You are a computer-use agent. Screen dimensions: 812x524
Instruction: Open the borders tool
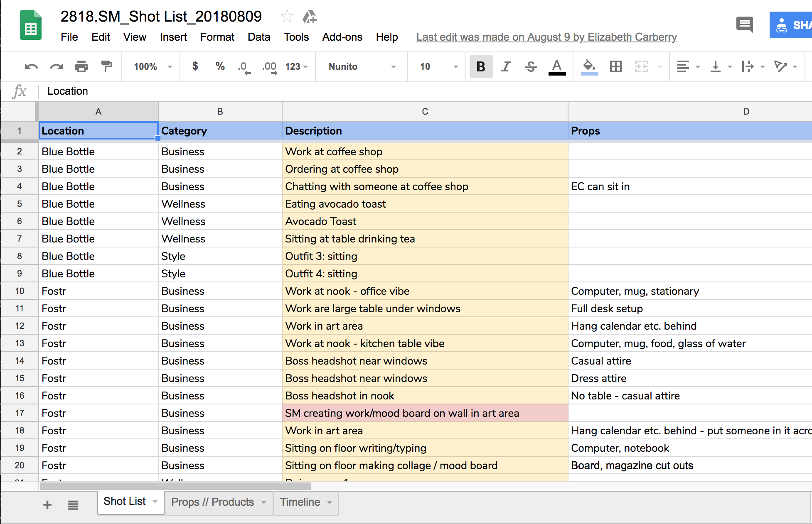616,66
